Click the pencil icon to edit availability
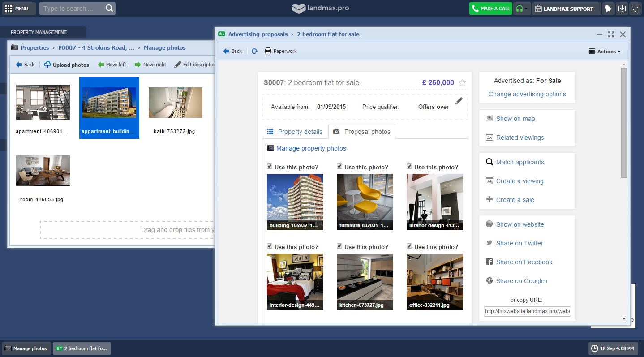This screenshot has width=644, height=357. pyautogui.click(x=459, y=101)
